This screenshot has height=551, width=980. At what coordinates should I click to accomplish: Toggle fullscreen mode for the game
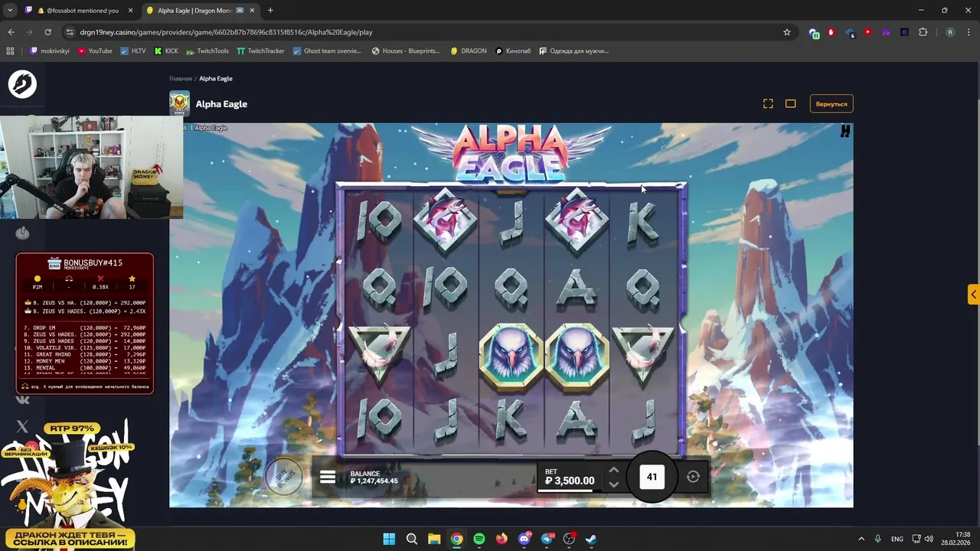coord(768,103)
